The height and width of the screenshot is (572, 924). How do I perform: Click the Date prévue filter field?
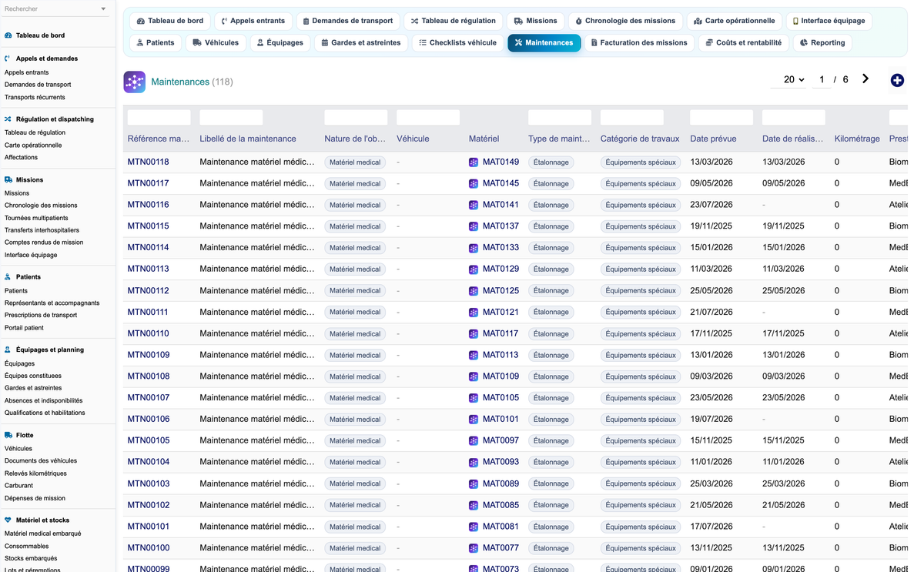point(721,118)
